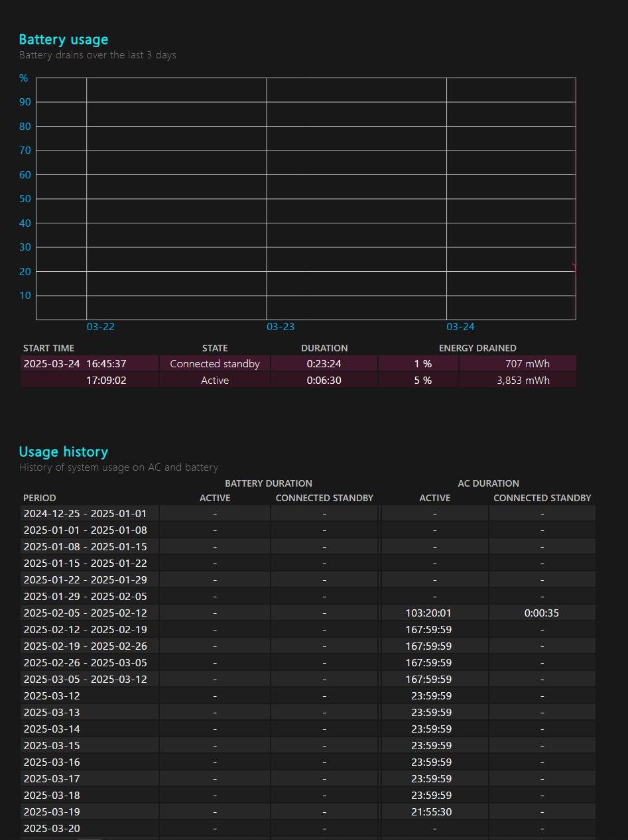
Task: Click 167:59:59 in the 2025-02-12 - 2025-02-19 row
Action: [428, 630]
